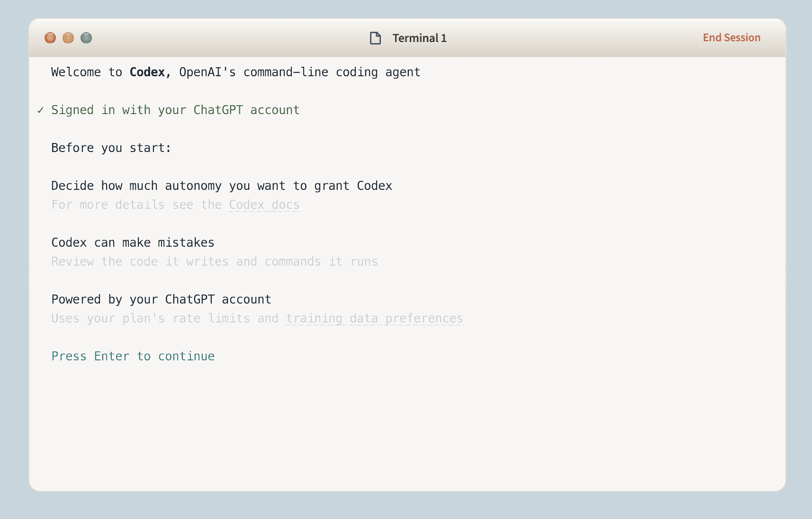
Task: Open the Codex docs link
Action: coord(264,205)
